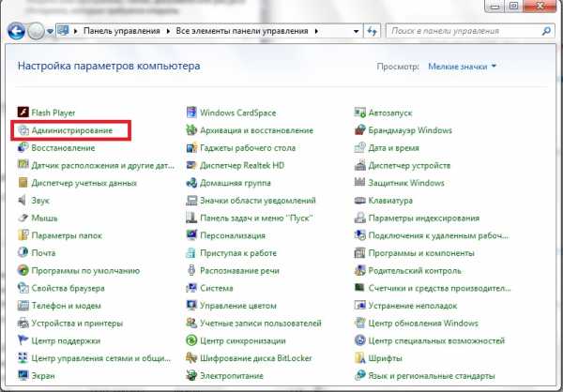The width and height of the screenshot is (563, 392).
Task: Click the Устройства и принтеры icon
Action: [x=23, y=324]
